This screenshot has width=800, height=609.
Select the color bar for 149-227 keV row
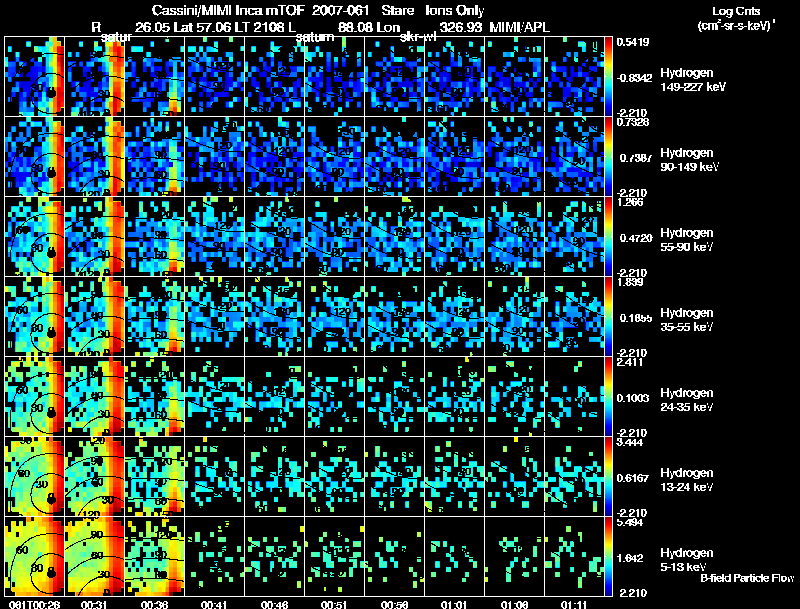click(x=608, y=77)
